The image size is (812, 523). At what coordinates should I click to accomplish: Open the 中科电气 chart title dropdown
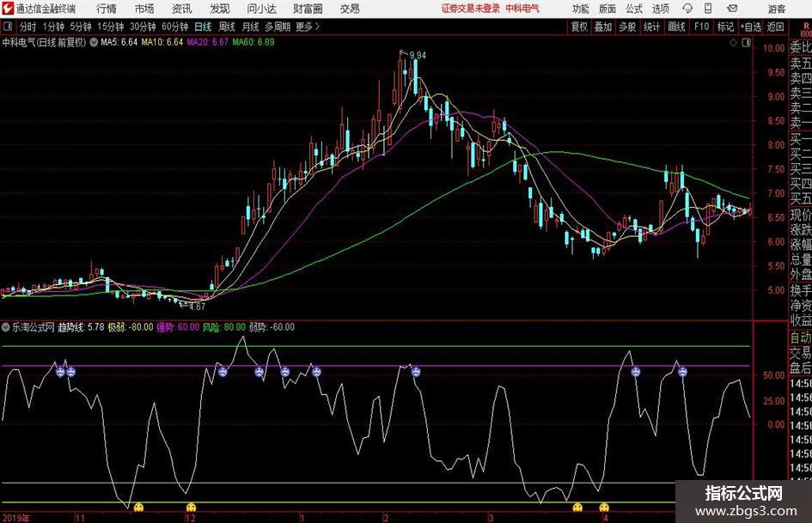tap(94, 42)
